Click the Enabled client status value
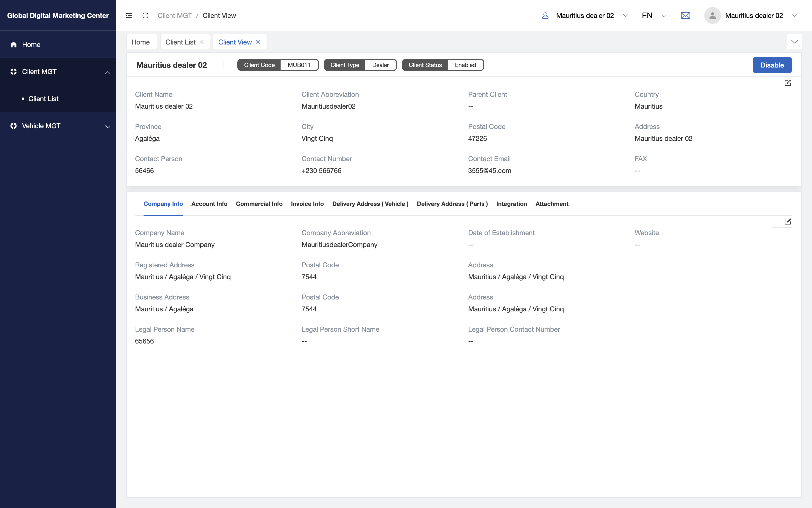Image resolution: width=812 pixels, height=508 pixels. 465,65
